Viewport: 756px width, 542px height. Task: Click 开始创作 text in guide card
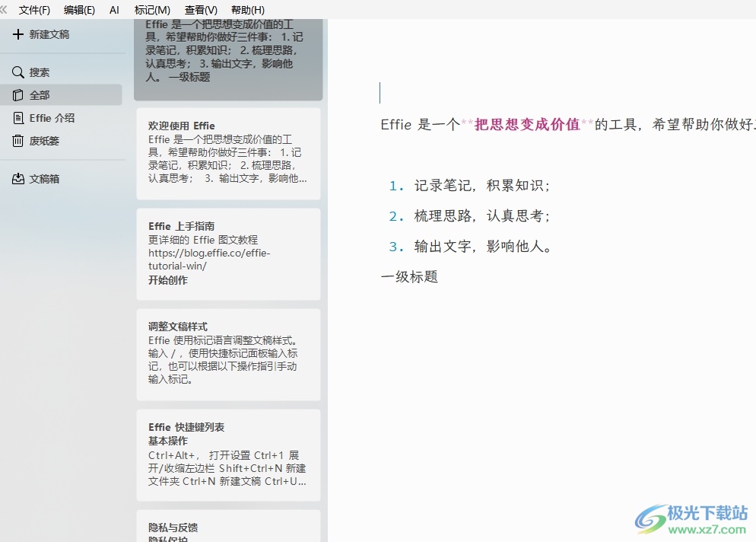tap(168, 280)
